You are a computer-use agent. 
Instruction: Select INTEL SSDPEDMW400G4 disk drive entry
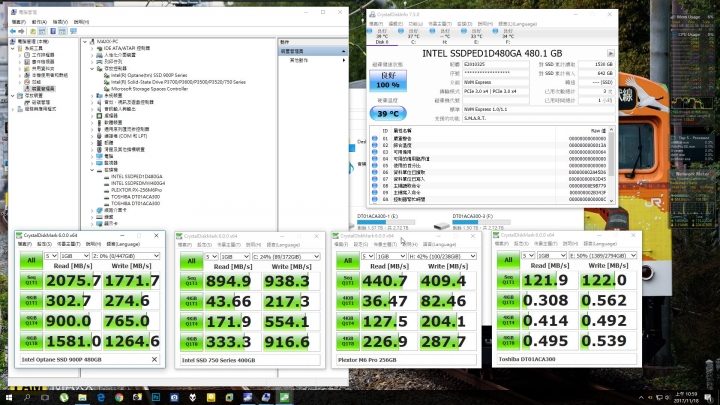[x=137, y=183]
